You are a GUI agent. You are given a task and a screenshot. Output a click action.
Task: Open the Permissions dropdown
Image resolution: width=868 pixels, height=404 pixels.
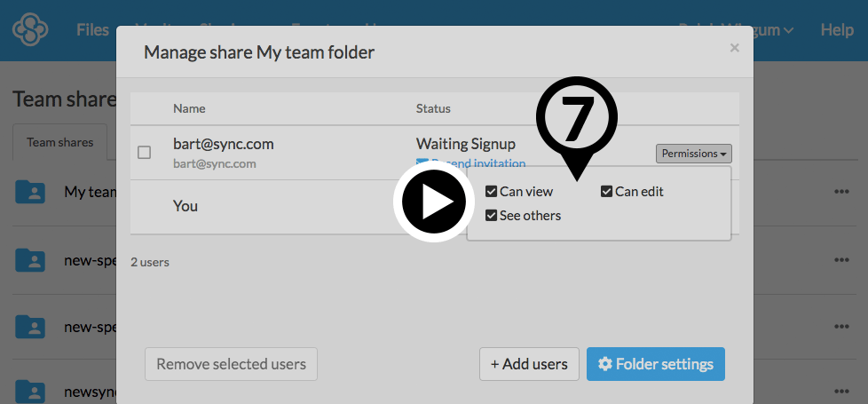694,154
